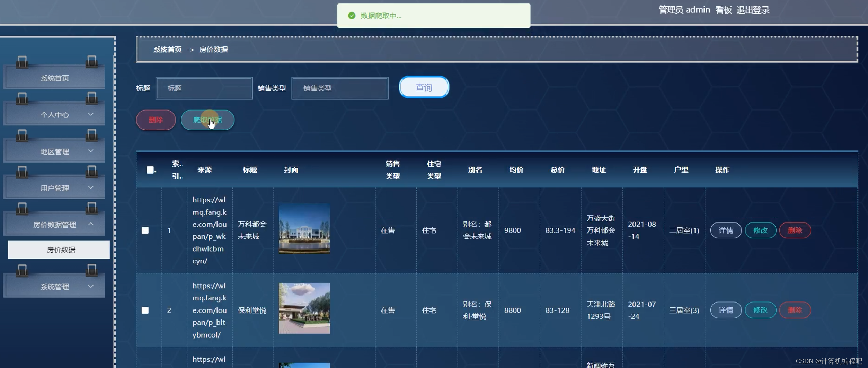Click the 标题 search input field
868x368 pixels.
[x=204, y=88]
